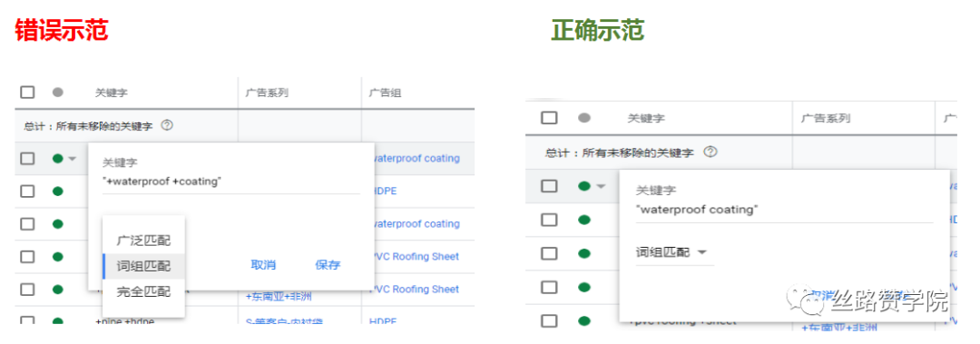Click gray status dot in right table header

[585, 118]
